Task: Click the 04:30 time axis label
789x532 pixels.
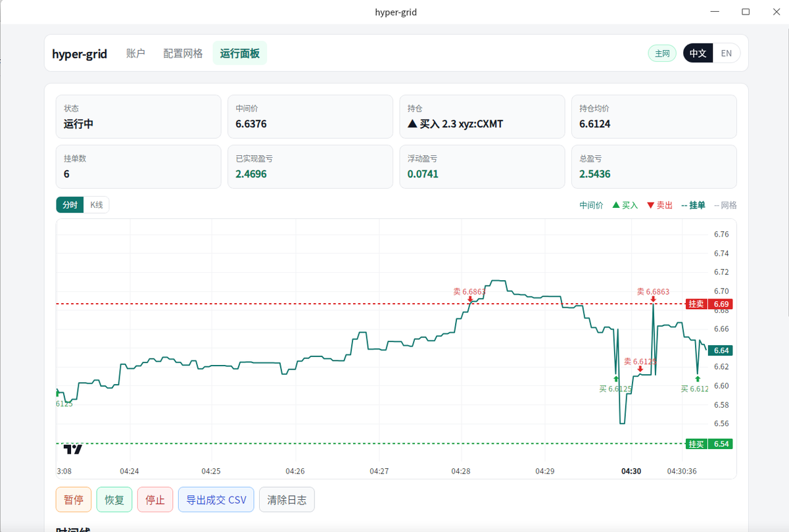Action: (x=631, y=471)
